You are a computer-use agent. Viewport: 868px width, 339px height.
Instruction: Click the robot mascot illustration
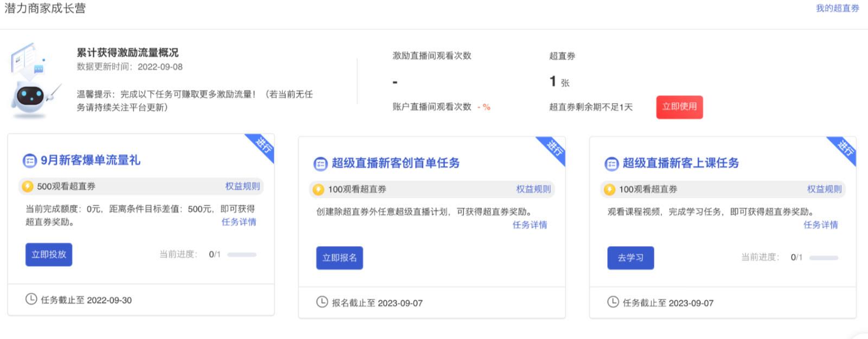pyautogui.click(x=34, y=80)
